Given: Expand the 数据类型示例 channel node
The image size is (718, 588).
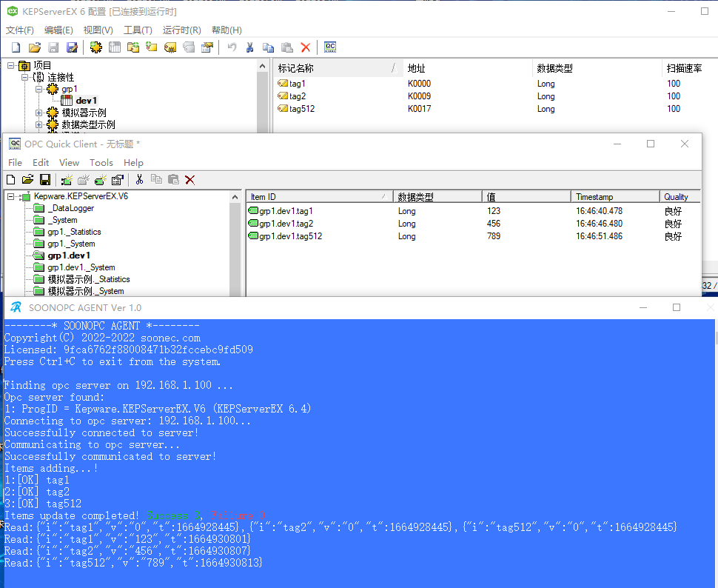Looking at the screenshot, I should [39, 124].
